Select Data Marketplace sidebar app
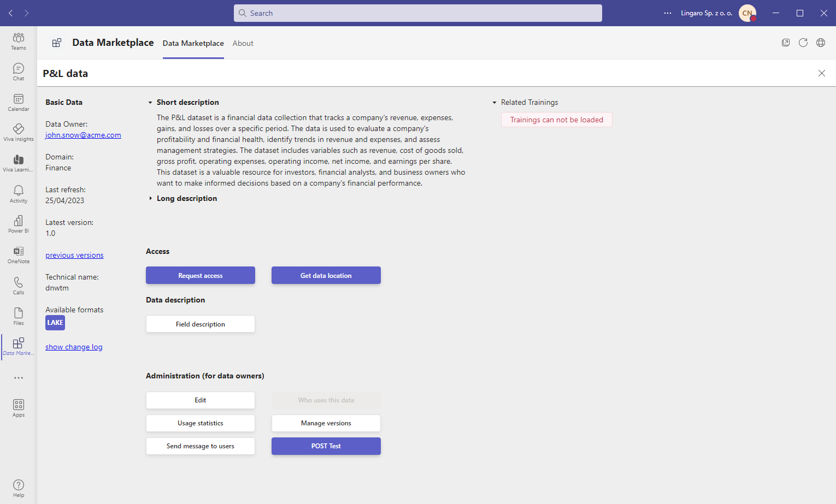 19,347
